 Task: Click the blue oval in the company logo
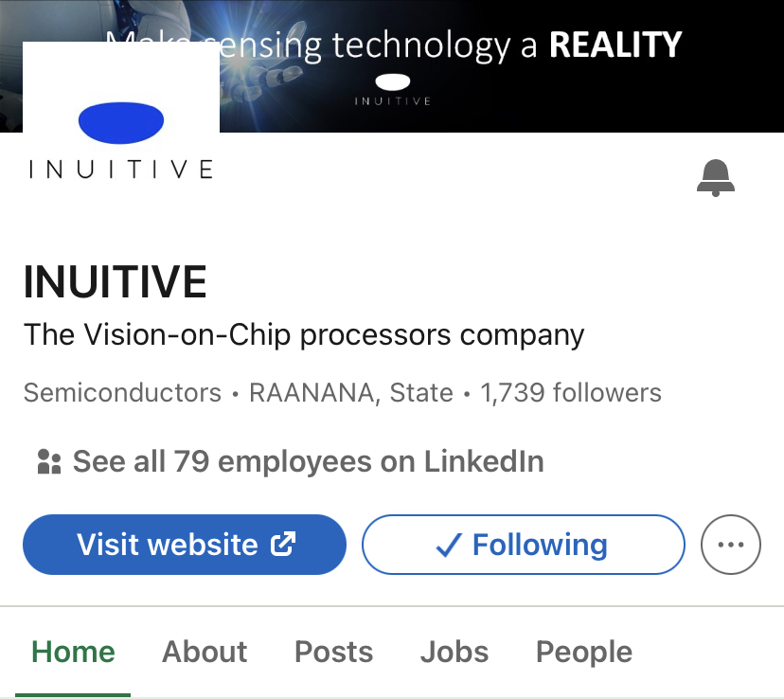[121, 123]
